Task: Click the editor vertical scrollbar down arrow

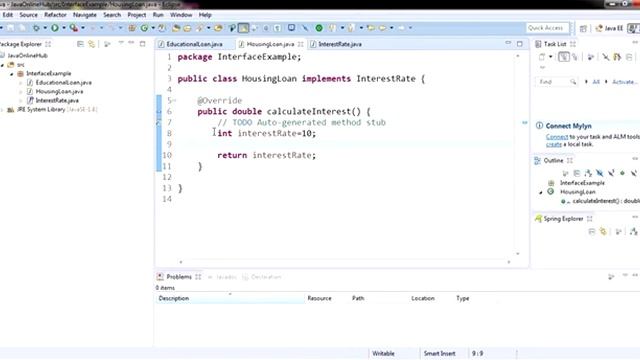Action: click(518, 254)
